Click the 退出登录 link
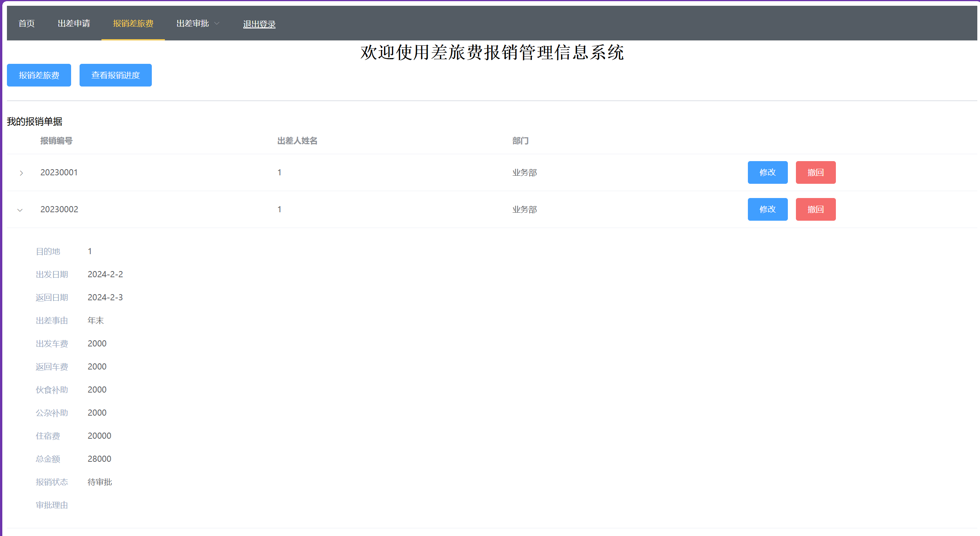 (x=259, y=24)
